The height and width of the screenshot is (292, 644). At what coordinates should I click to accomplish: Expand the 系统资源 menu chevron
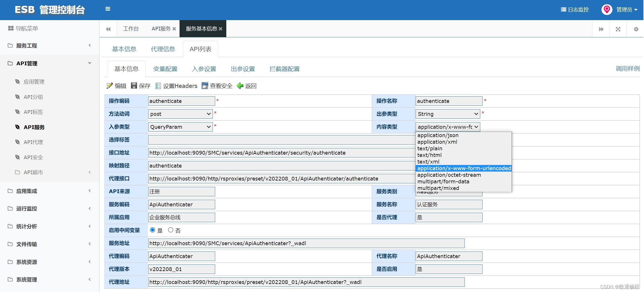click(x=90, y=262)
